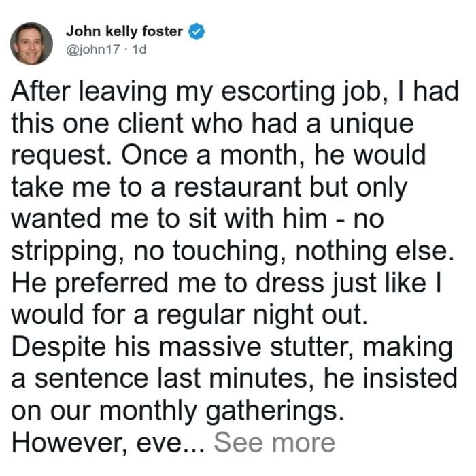Screen dimensions: 476x476
Task: Click the word "restaurant" in the post
Action: click(238, 187)
